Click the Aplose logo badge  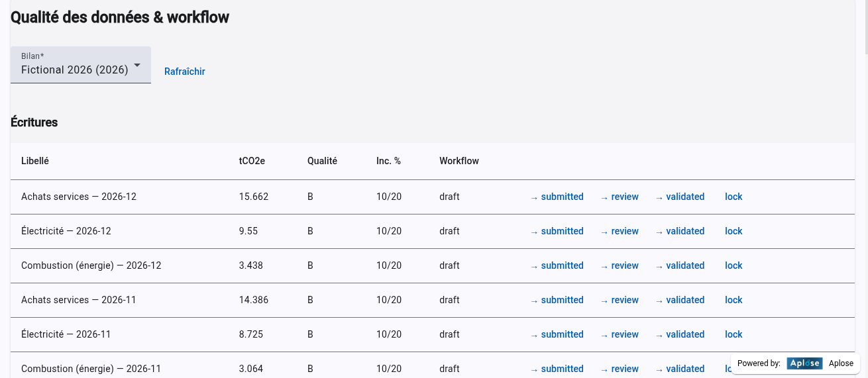(x=804, y=363)
